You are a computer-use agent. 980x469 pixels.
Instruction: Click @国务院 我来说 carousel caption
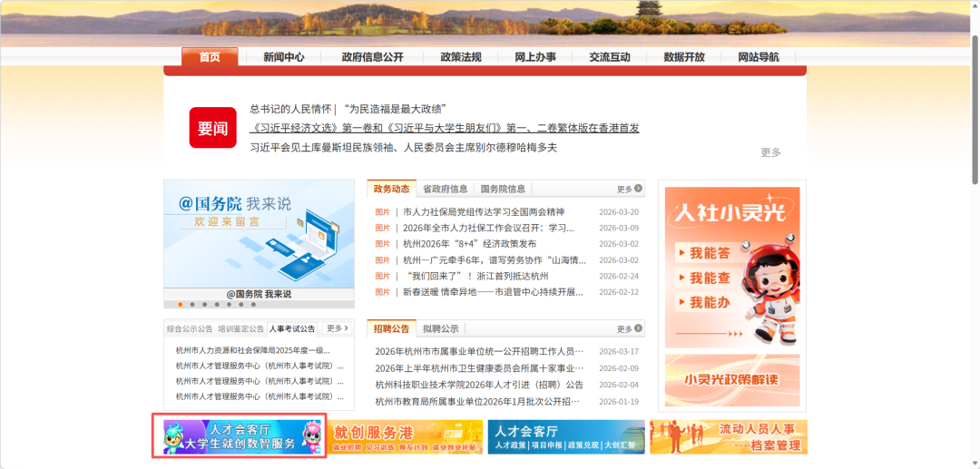point(259,294)
